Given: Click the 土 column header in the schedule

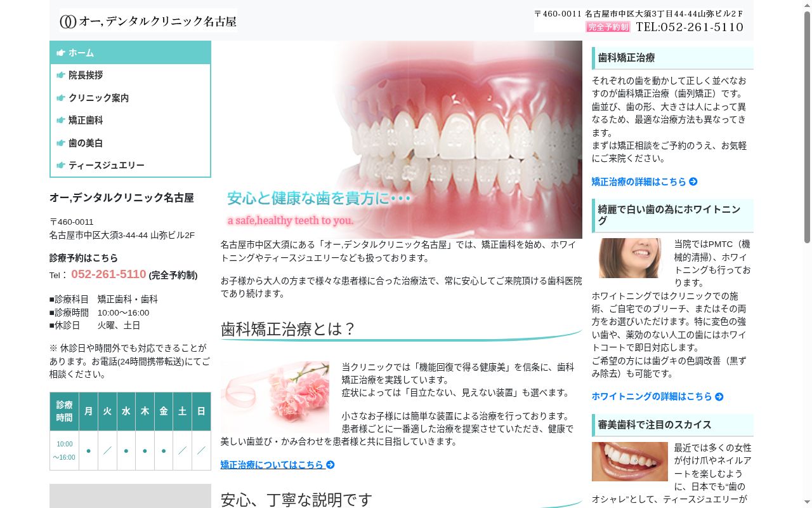Looking at the screenshot, I should pyautogui.click(x=182, y=411).
